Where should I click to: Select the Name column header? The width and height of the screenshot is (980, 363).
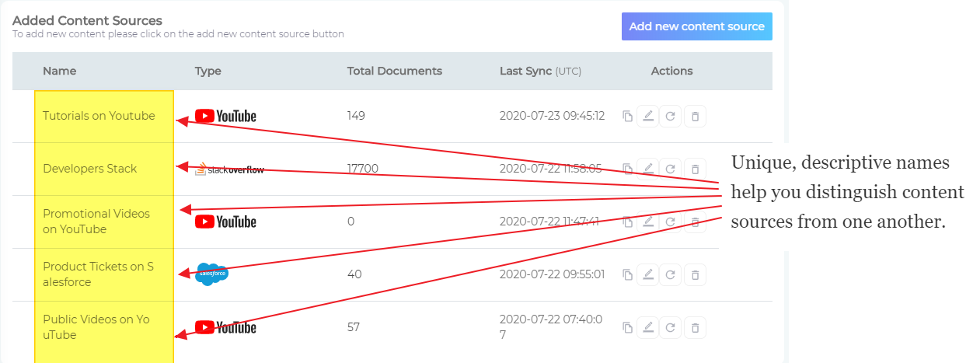[60, 71]
